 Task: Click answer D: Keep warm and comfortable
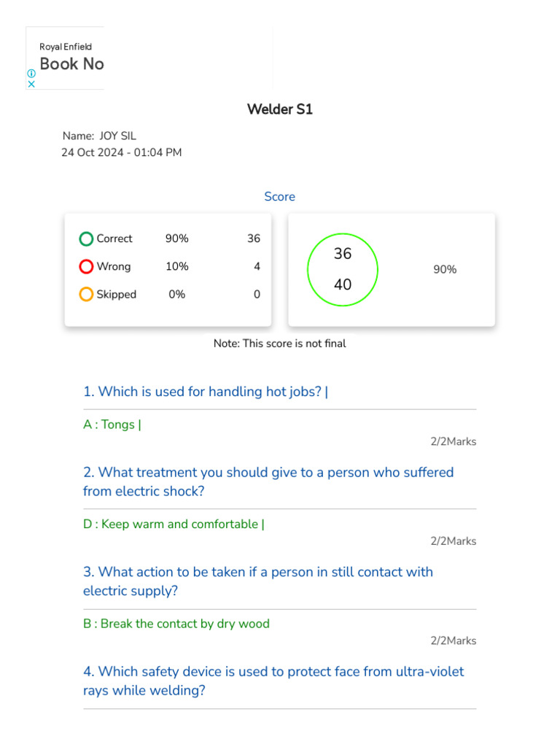tap(174, 525)
